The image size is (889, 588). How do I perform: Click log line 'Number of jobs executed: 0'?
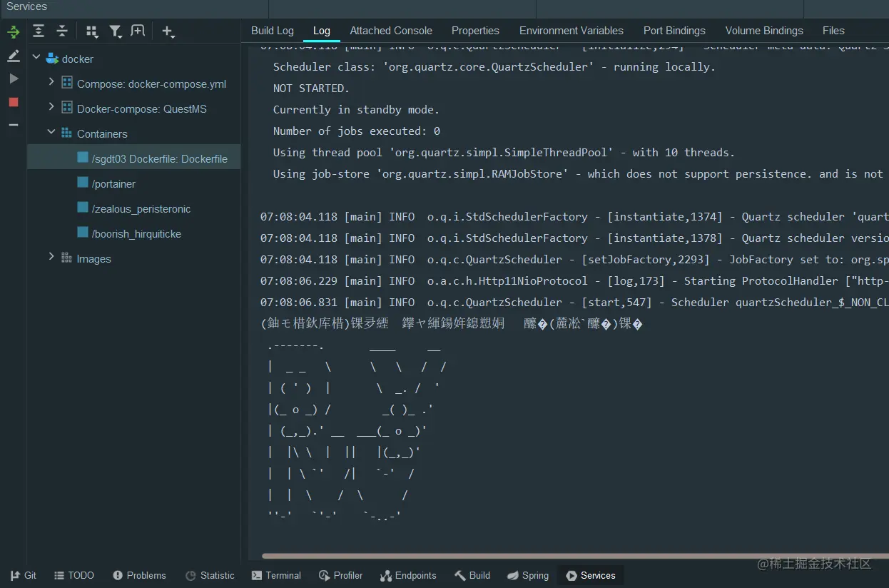coord(356,131)
